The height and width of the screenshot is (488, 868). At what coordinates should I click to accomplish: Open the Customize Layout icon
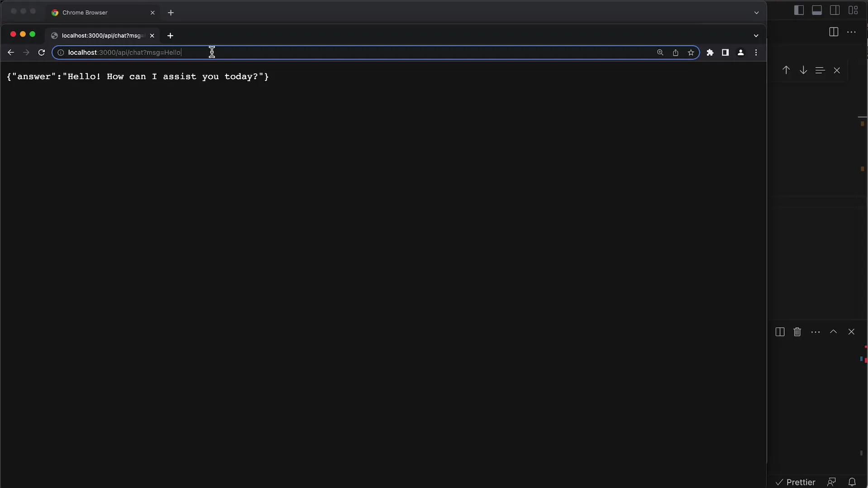tap(853, 10)
